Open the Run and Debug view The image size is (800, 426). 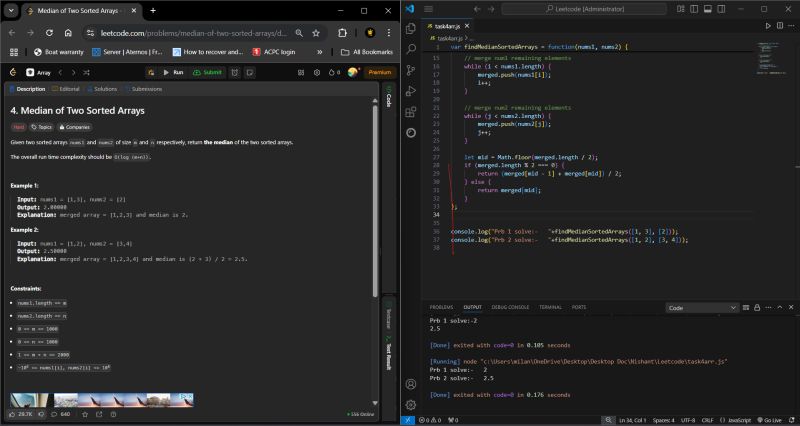click(x=411, y=91)
